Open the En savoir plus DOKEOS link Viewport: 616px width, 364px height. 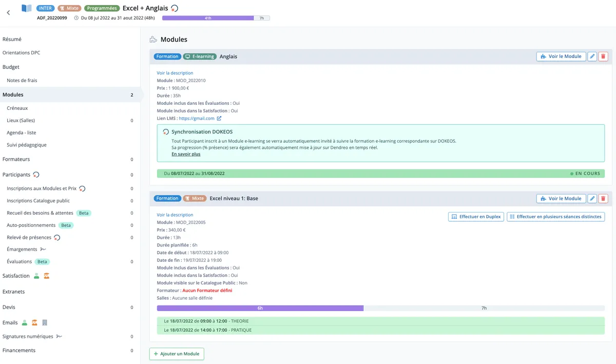pos(186,154)
